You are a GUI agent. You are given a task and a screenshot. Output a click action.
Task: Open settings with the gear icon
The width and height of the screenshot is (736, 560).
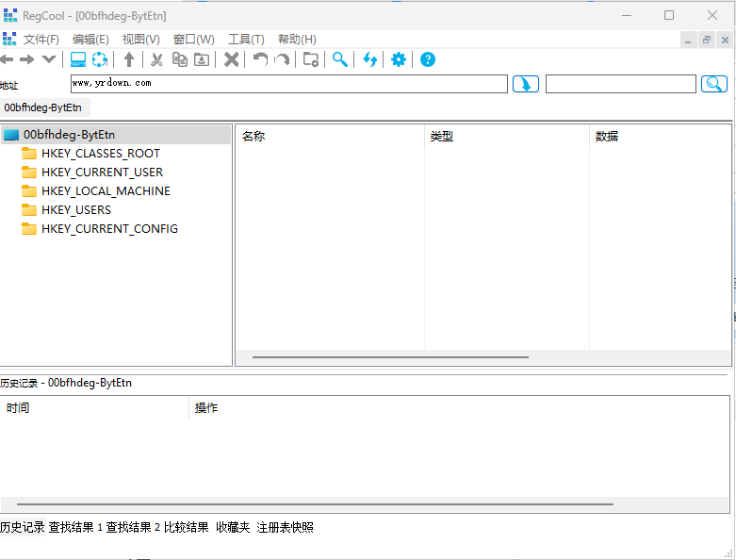(399, 59)
